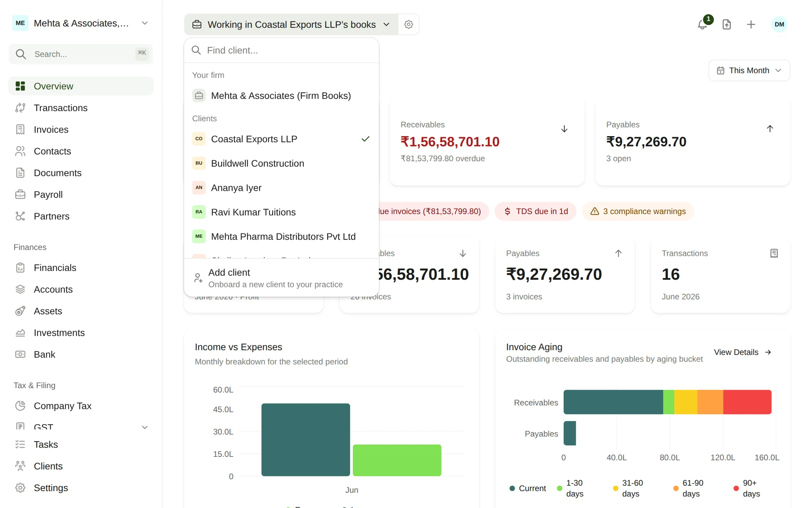Click the Add client person-plus icon
The height and width of the screenshot is (508, 812).
pyautogui.click(x=198, y=278)
